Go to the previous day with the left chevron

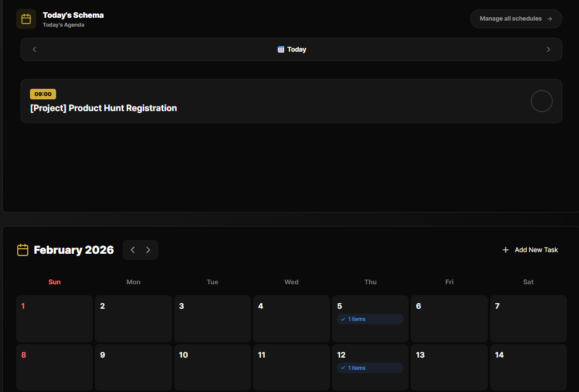click(x=34, y=49)
